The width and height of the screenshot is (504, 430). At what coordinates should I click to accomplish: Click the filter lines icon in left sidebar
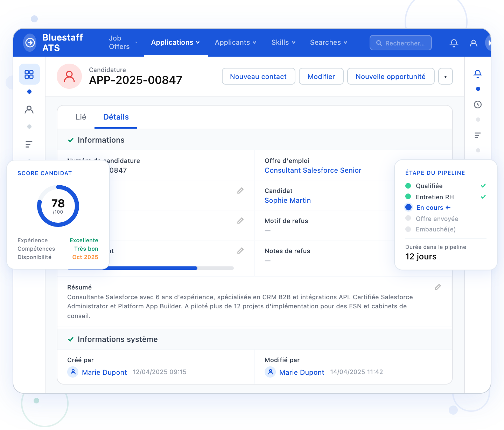point(28,144)
